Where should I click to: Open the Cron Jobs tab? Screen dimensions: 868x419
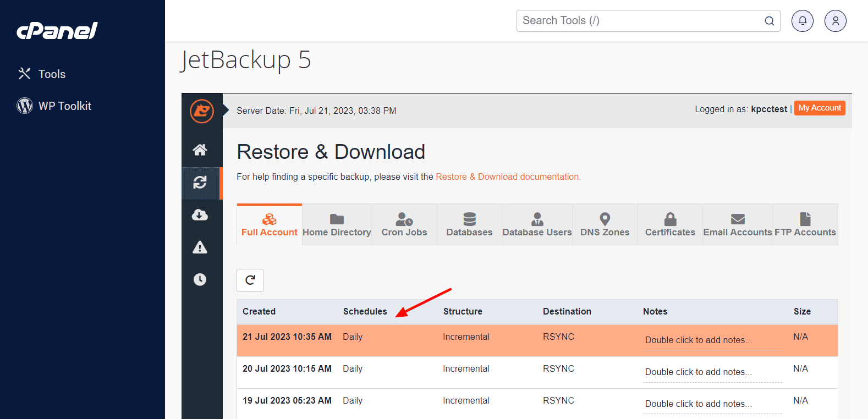[x=404, y=225]
